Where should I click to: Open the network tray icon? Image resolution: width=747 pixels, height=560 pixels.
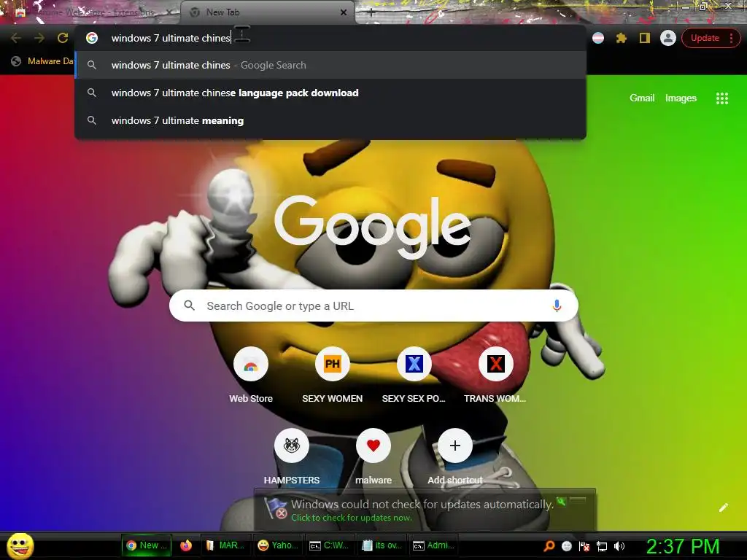(x=602, y=546)
